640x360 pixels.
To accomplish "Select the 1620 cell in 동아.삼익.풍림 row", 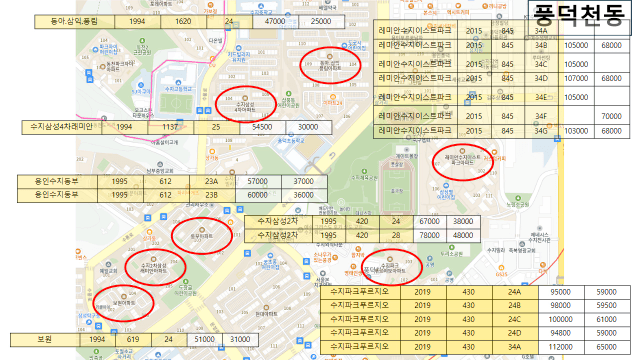I will [x=183, y=22].
